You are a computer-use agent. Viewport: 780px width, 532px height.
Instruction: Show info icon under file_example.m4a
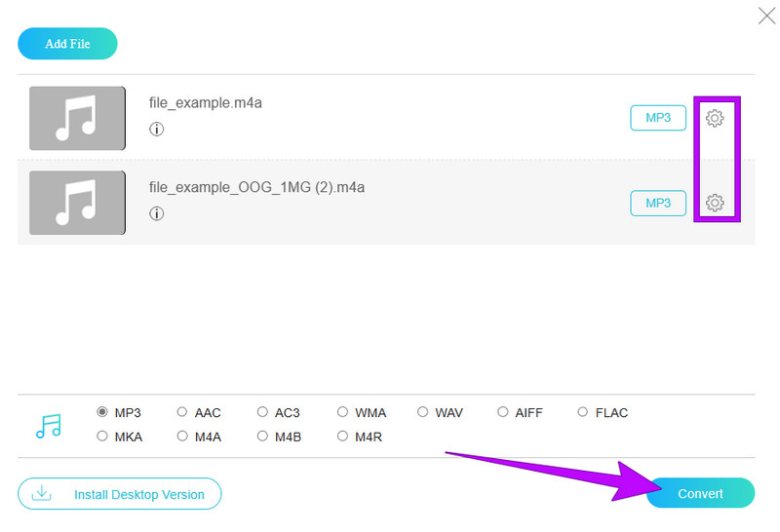tap(156, 129)
